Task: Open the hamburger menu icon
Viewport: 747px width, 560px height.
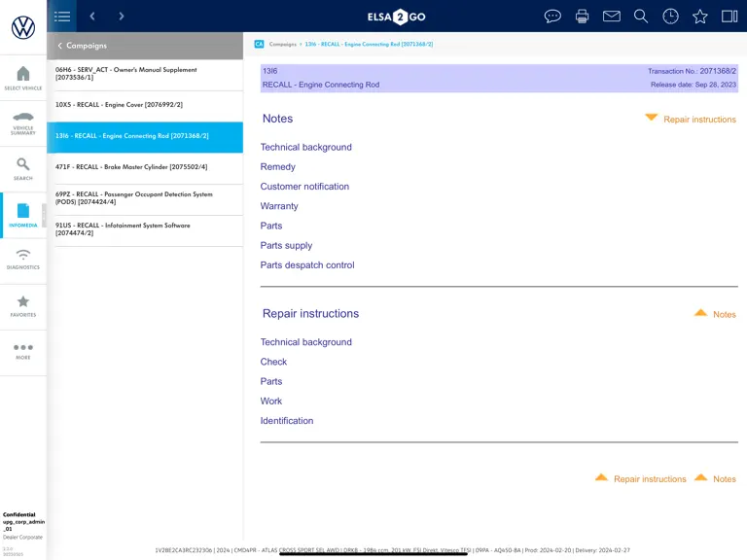Action: pyautogui.click(x=62, y=17)
